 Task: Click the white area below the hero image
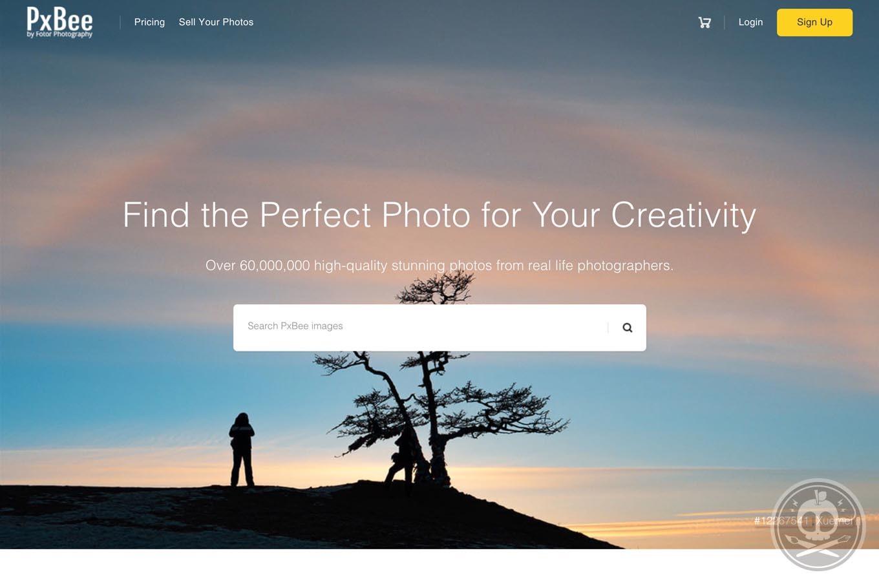pyautogui.click(x=388, y=569)
